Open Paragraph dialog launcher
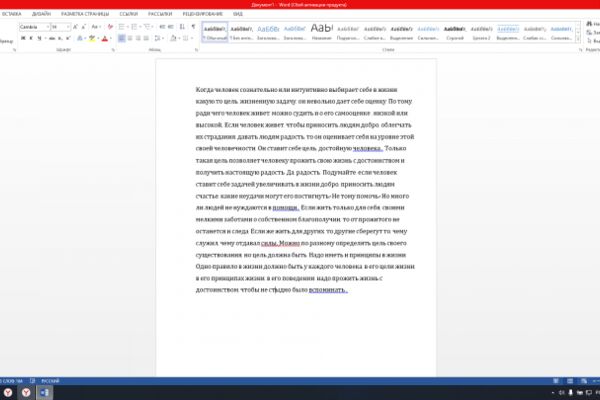This screenshot has width=600, height=400. tap(197, 50)
